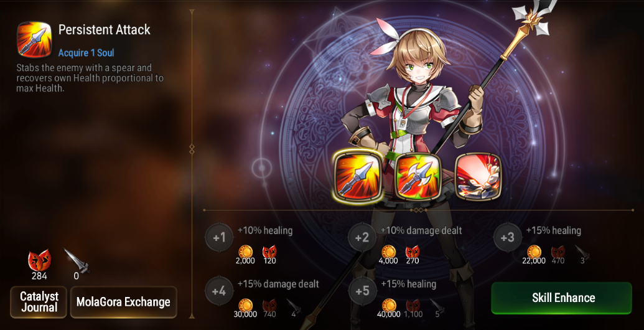
Task: Click the rune catalyst icon costing 270
Action: pos(413,252)
